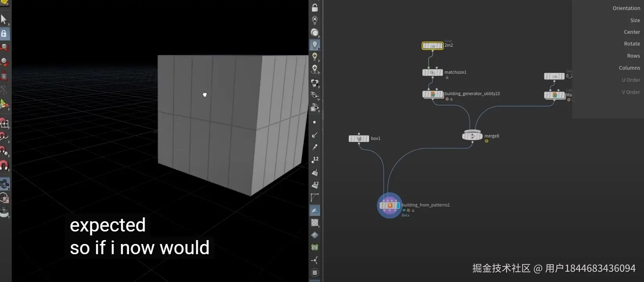Select the building_from_patterns1 node
The height and width of the screenshot is (282, 644).
(389, 205)
